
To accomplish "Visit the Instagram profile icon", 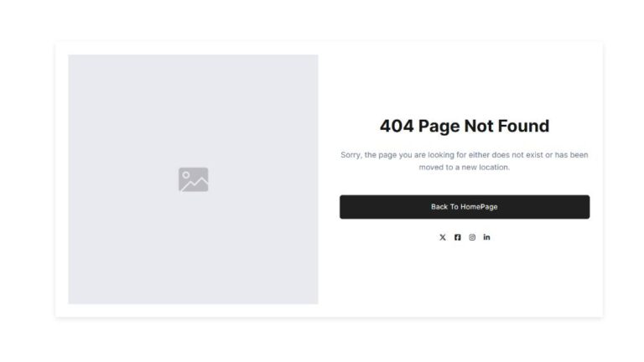I will click(x=472, y=237).
